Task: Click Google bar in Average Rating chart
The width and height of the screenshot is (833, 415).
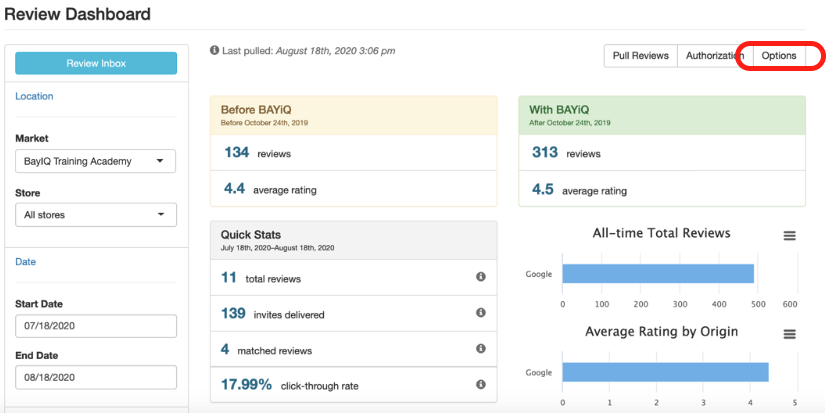Action: click(665, 372)
